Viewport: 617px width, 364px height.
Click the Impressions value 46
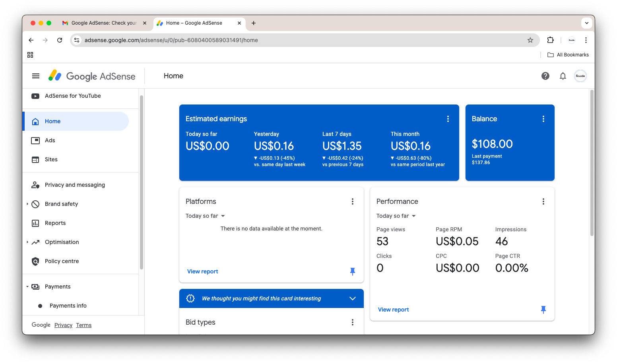point(502,241)
